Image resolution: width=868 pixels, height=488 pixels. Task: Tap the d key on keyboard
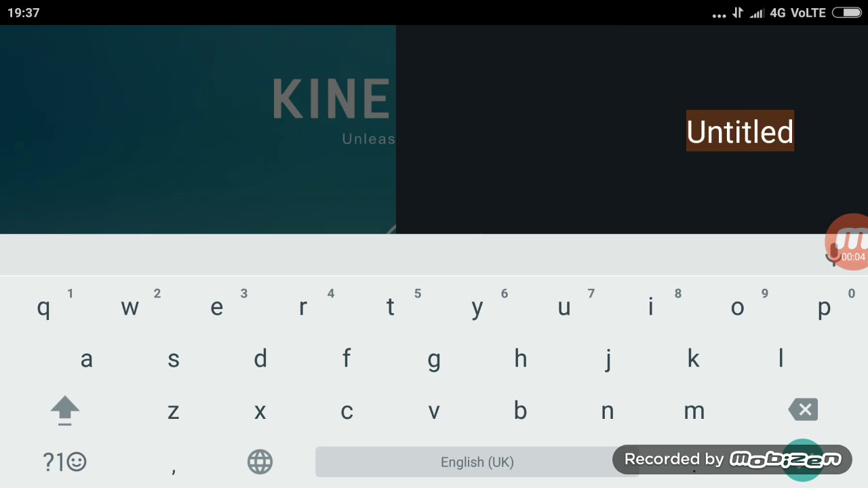tap(260, 359)
